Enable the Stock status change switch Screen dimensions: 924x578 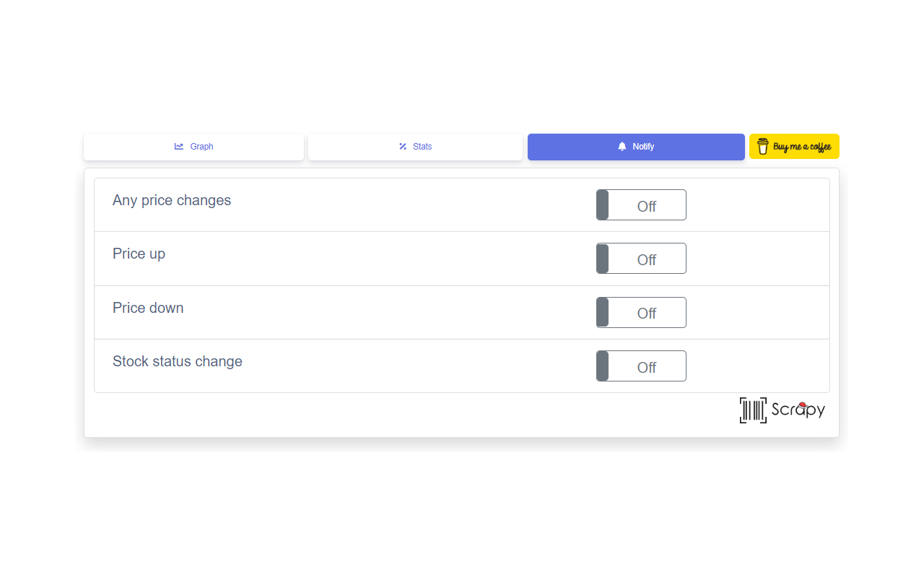(641, 366)
